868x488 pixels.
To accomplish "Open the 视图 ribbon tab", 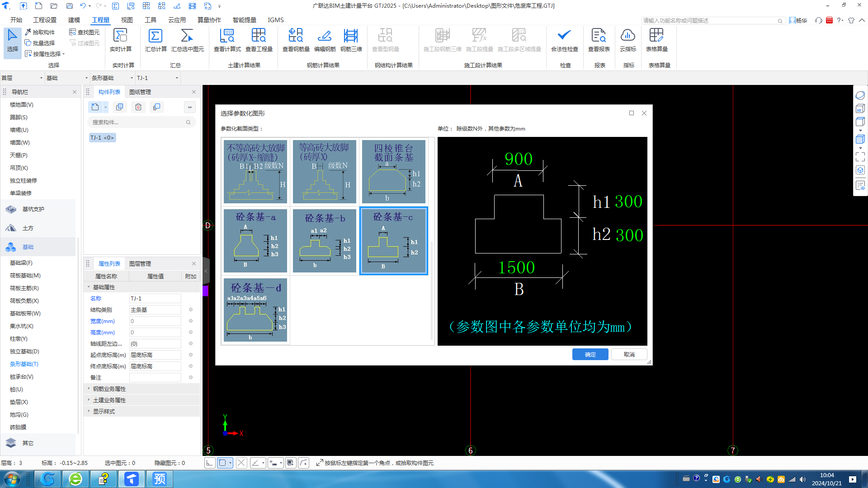I will [127, 20].
